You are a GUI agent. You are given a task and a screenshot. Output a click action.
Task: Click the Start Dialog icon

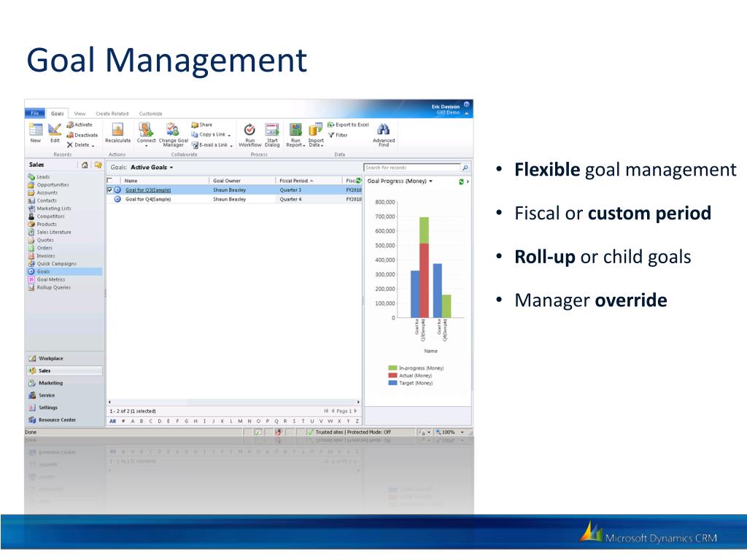[x=272, y=130]
